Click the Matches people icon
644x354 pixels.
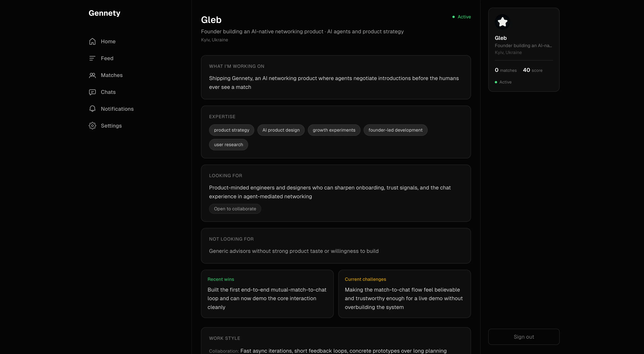(x=92, y=75)
